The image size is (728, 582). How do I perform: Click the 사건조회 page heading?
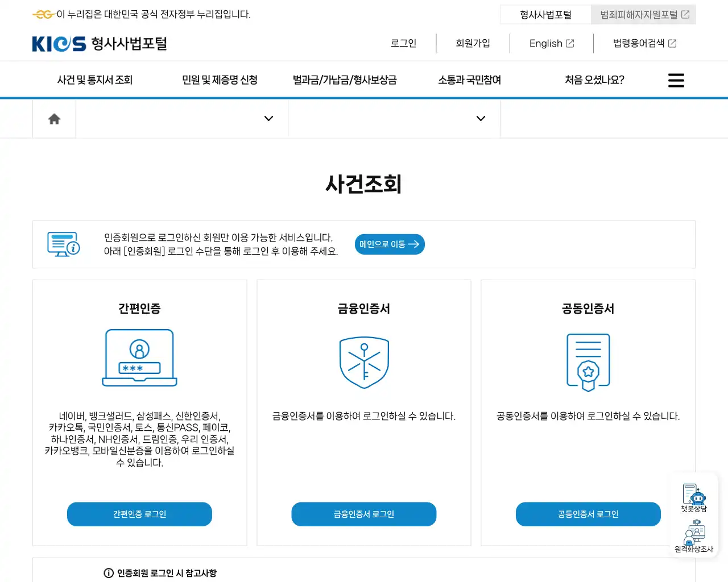pyautogui.click(x=364, y=184)
